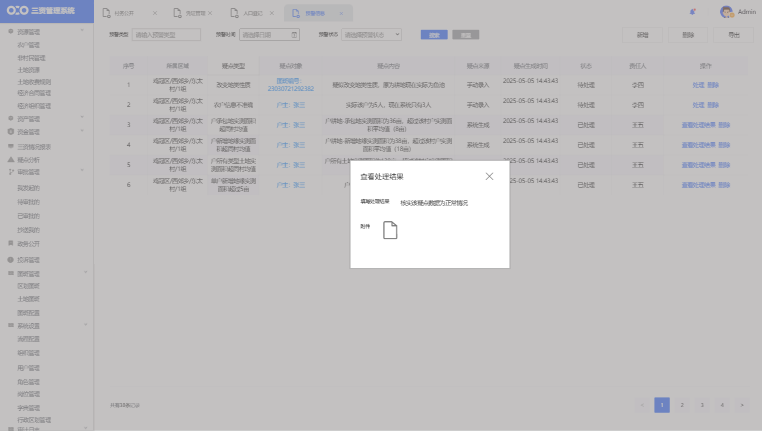Click the 图纸管理 sidebar icon

click(x=11, y=274)
